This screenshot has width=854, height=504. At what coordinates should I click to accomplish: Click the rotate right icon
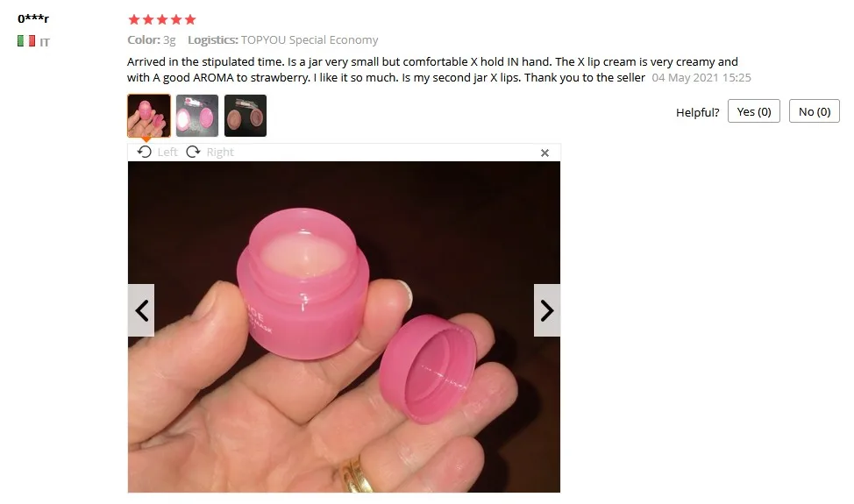[194, 152]
